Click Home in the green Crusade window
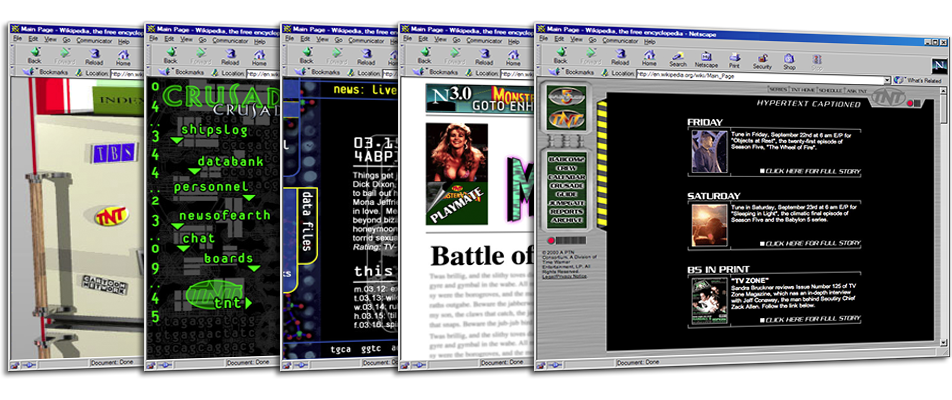The image size is (952, 400). [x=259, y=58]
